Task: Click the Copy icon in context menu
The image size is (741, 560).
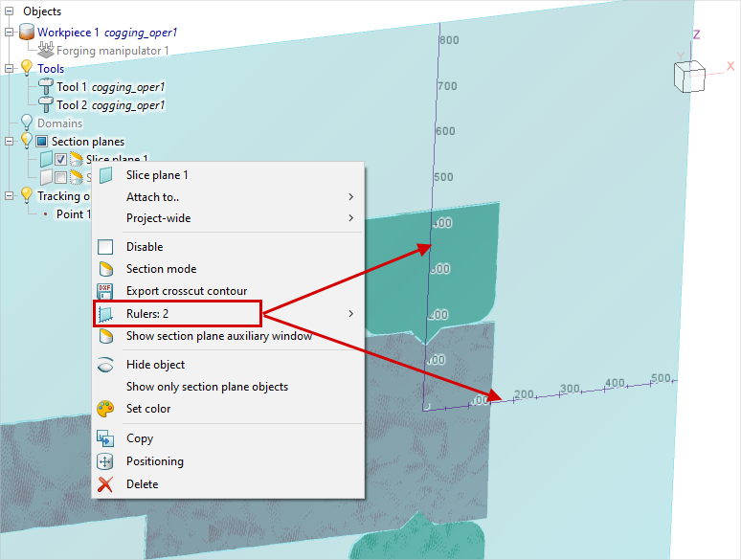Action: (106, 438)
